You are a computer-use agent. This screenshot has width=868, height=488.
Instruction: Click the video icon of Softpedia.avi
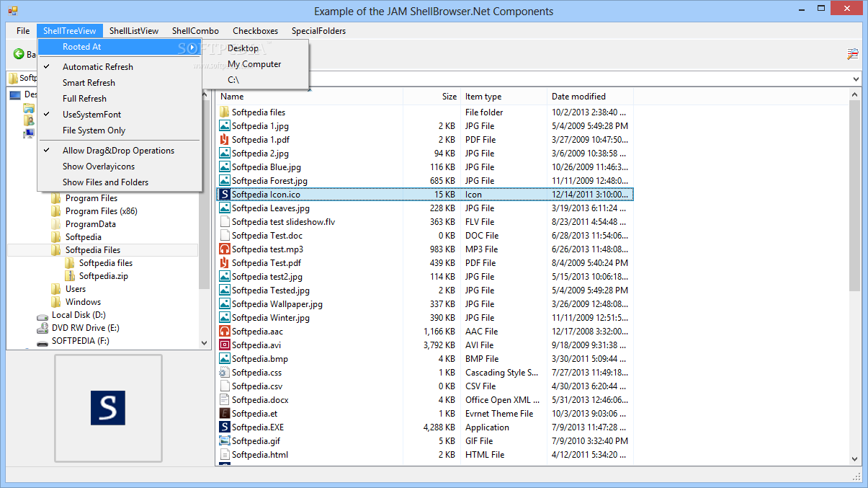[225, 345]
